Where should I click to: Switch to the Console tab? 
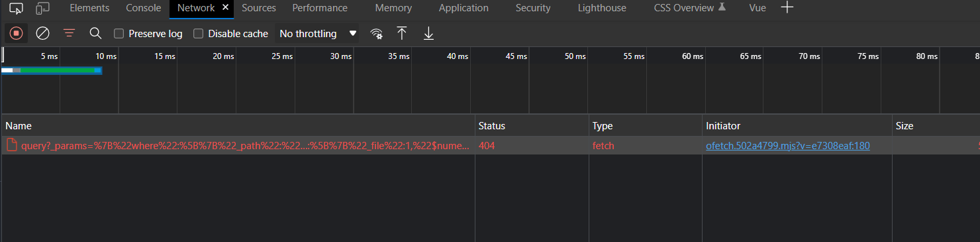point(144,8)
